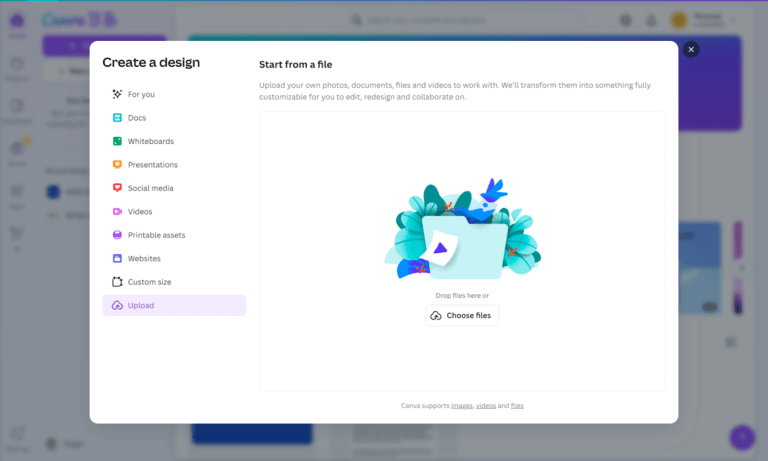The image size is (768, 461).
Task: Click the Websites icon
Action: (117, 258)
